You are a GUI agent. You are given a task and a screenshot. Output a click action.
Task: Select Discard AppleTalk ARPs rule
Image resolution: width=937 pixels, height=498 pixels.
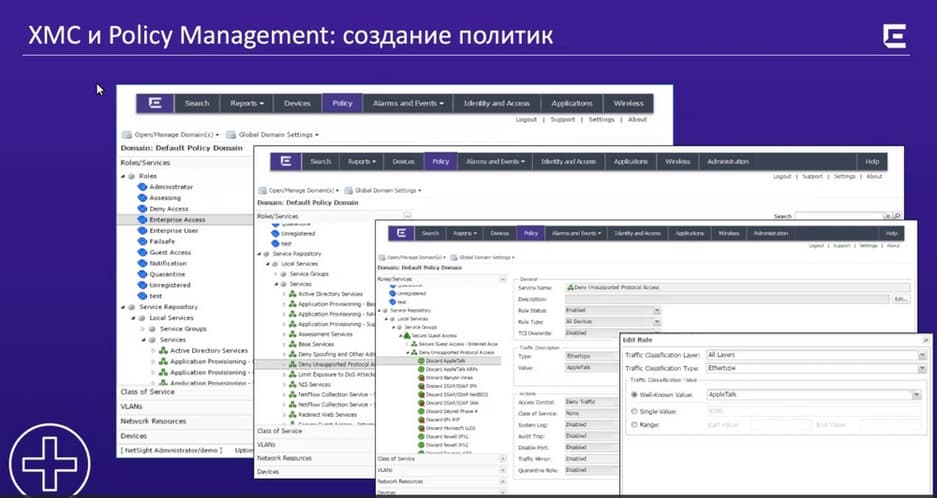[450, 369]
